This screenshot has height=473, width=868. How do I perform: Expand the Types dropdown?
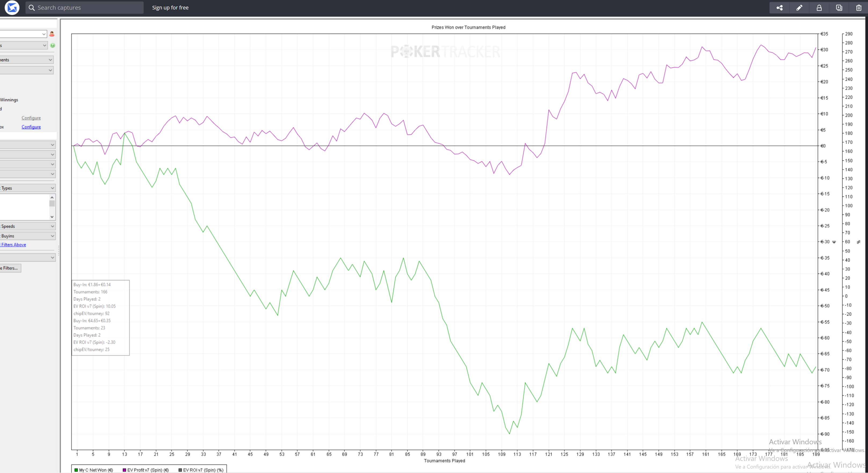[52, 188]
